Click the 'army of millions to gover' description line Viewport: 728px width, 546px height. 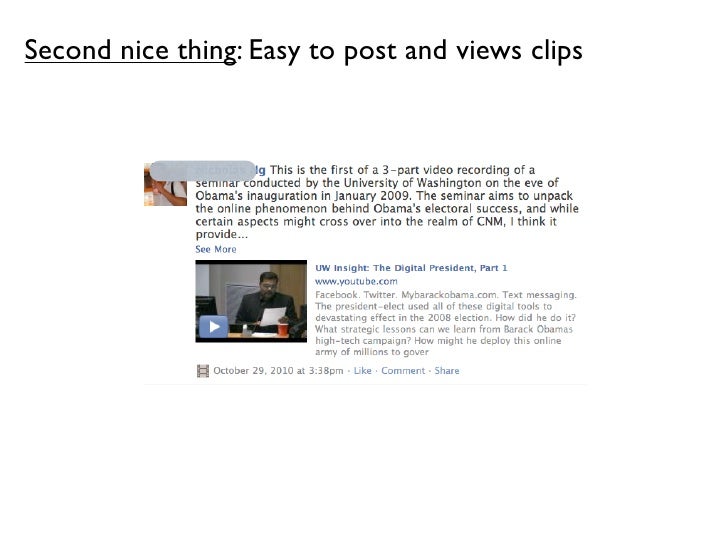pyautogui.click(x=372, y=352)
